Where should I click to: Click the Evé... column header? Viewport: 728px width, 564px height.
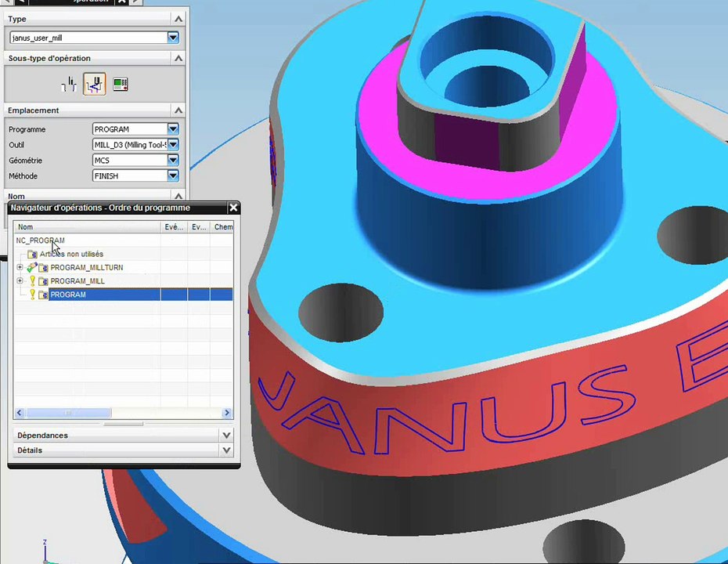pyautogui.click(x=174, y=226)
